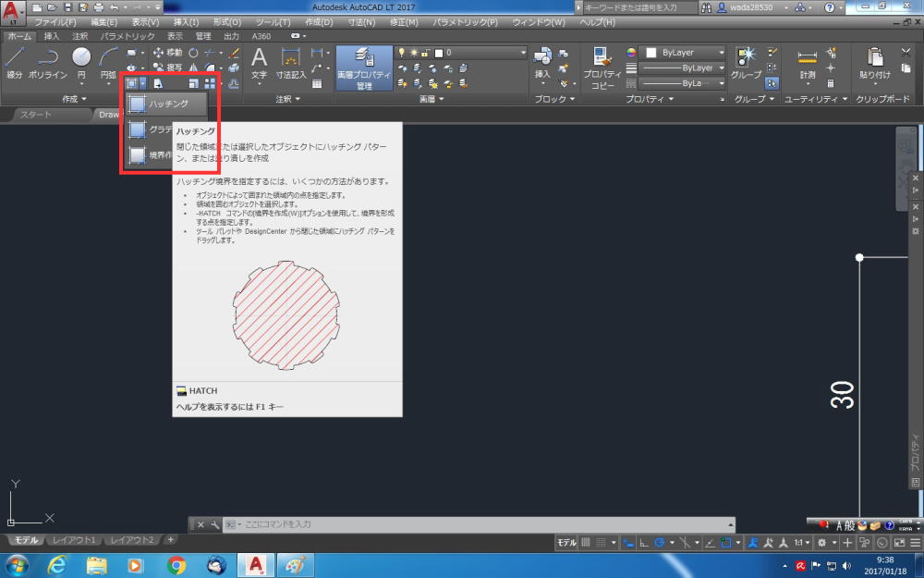Viewport: 924px width, 578px height.
Task: Click the 貼り付け (Paste) button
Action: click(874, 64)
